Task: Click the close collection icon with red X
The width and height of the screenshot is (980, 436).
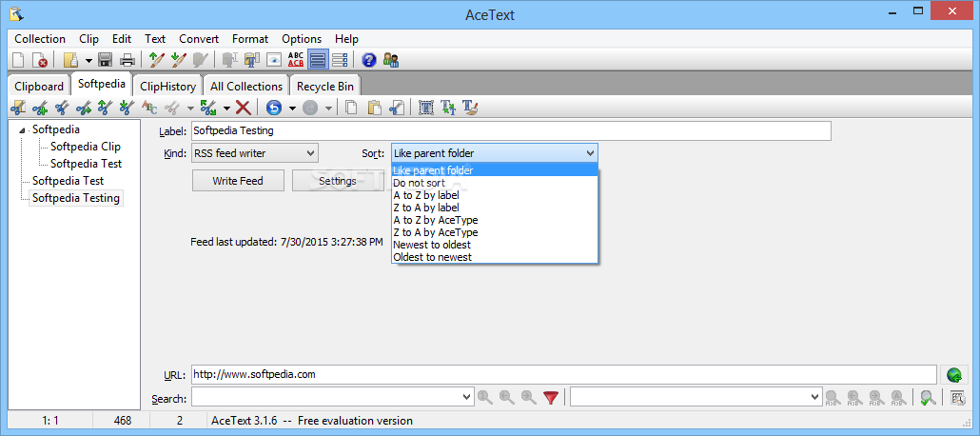Action: click(39, 60)
